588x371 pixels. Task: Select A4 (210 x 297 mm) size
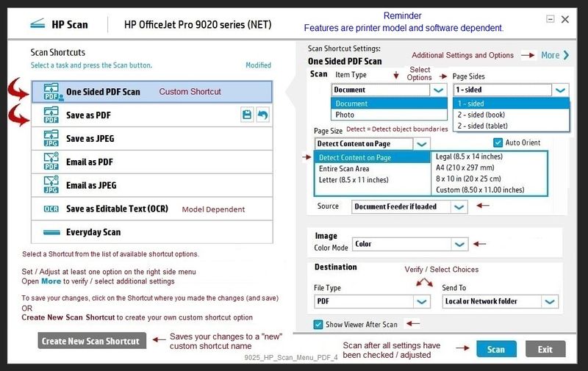pyautogui.click(x=489, y=168)
